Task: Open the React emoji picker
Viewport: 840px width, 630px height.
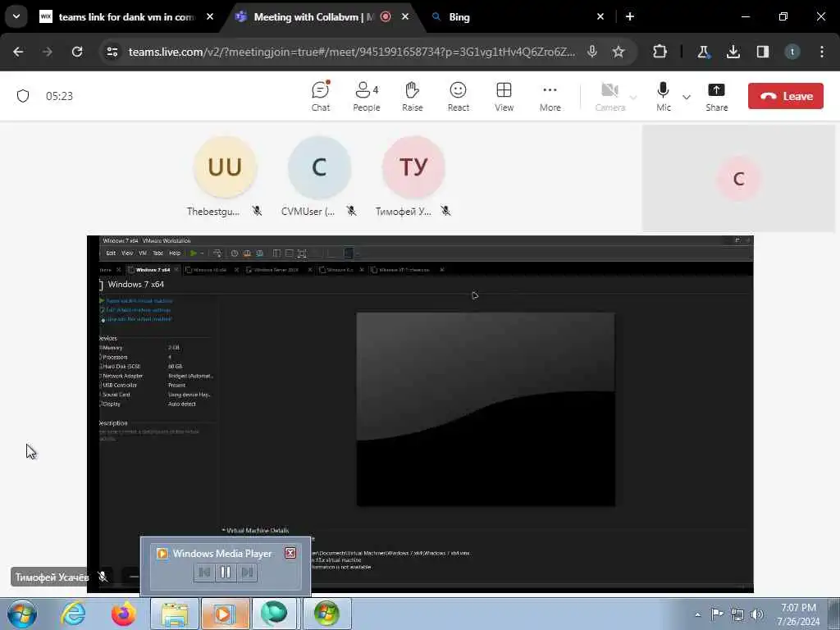Action: (458, 97)
